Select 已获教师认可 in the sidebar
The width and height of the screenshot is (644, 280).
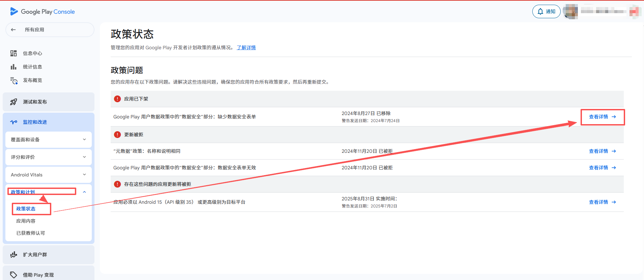point(31,233)
